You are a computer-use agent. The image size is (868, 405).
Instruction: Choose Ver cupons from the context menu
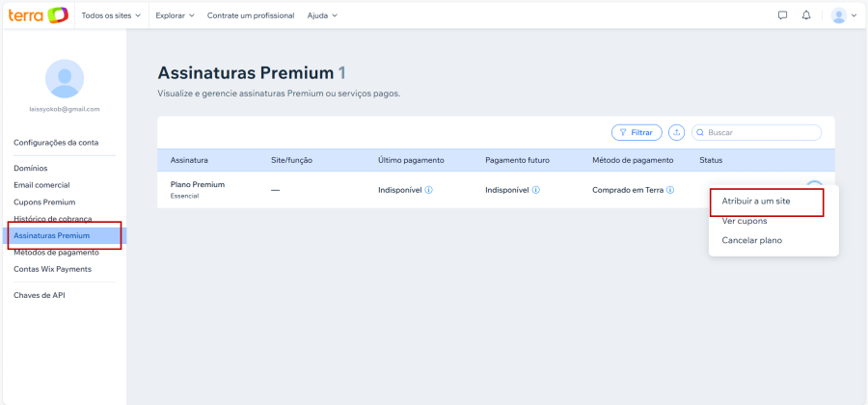click(x=745, y=221)
